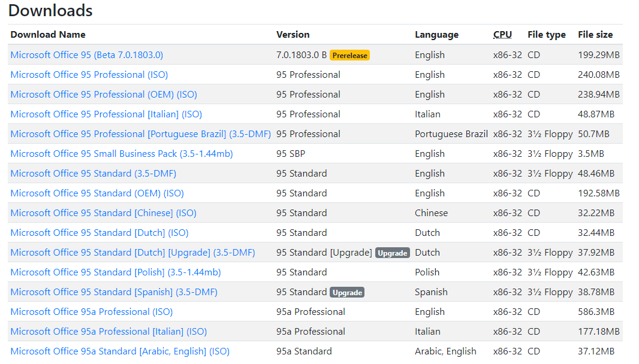The image size is (639, 364).
Task: Click the Arabic, English language cell
Action: 445,351
